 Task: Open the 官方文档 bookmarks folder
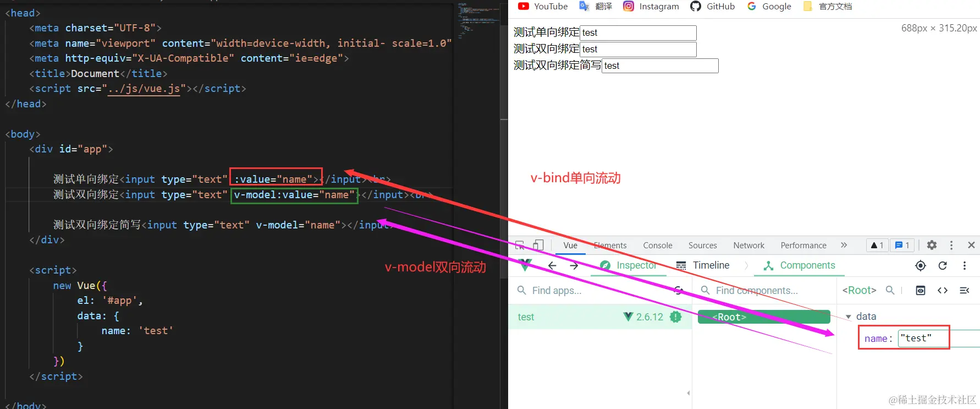828,7
